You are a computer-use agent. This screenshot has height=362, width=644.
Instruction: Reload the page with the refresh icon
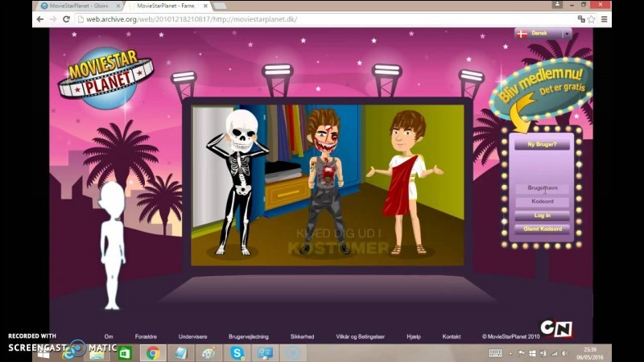click(x=66, y=19)
